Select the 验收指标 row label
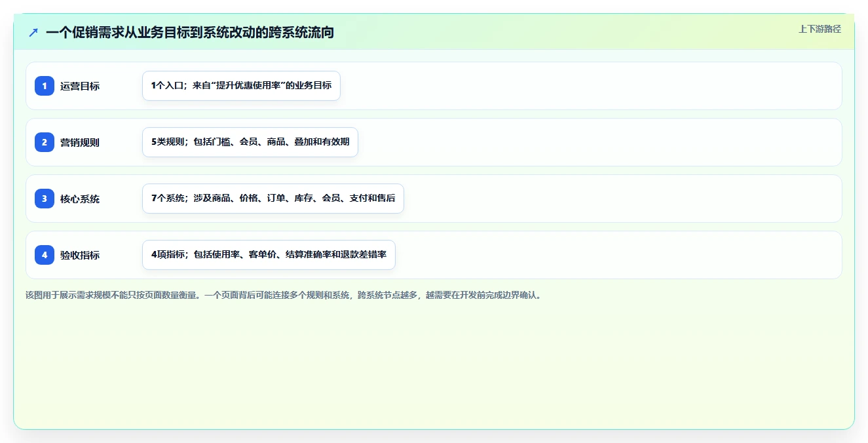Image resolution: width=868 pixels, height=443 pixels. click(80, 255)
